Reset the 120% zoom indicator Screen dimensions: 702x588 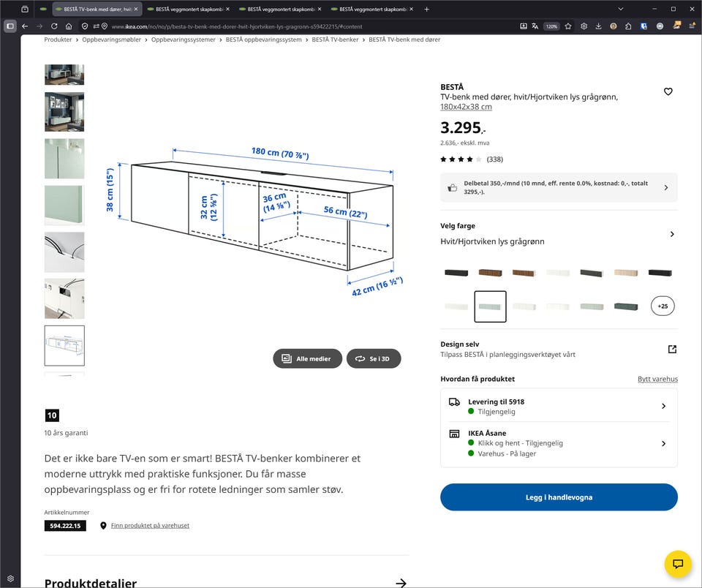pos(551,26)
